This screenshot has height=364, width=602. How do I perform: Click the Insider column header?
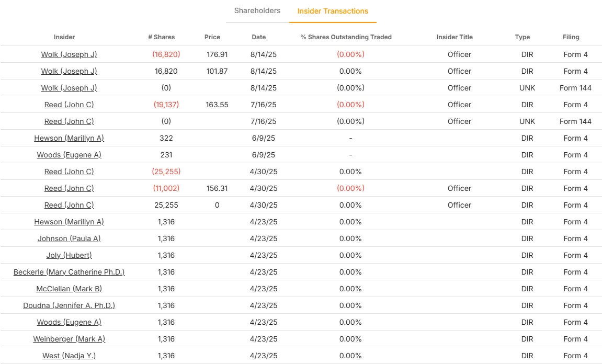[x=64, y=37]
